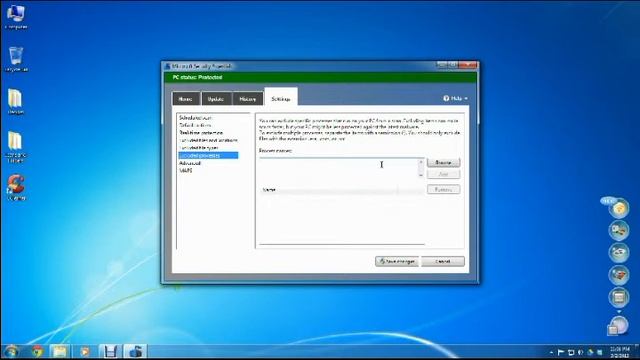
Task: Open Windows Explorer from taskbar
Action: [x=60, y=351]
